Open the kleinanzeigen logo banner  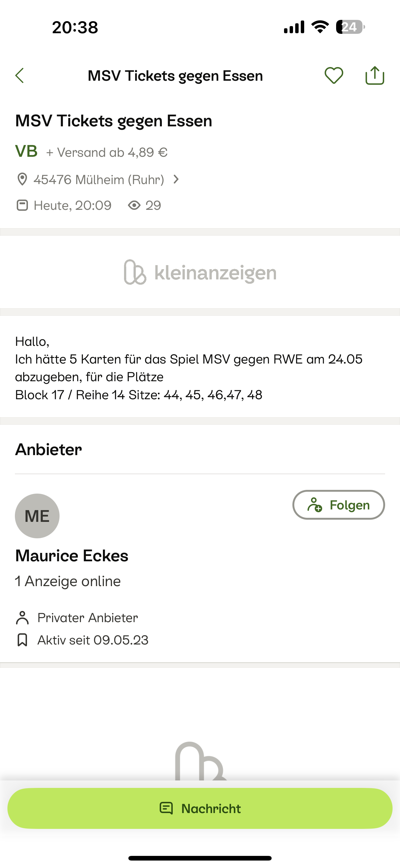[x=200, y=272]
